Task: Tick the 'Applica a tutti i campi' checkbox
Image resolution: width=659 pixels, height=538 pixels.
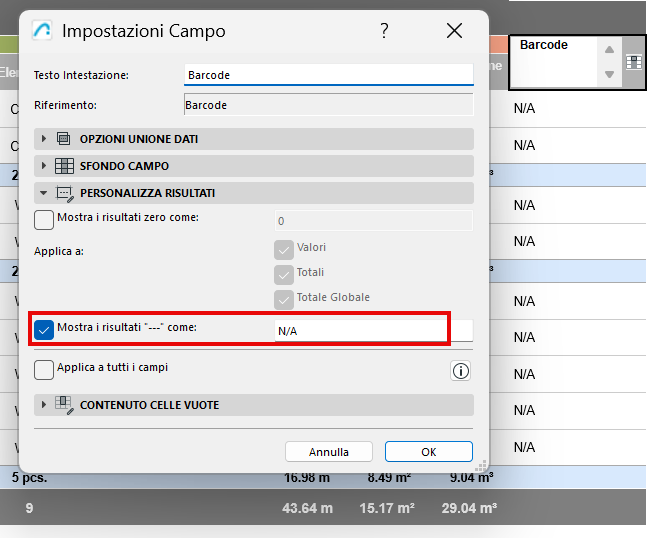Action: pyautogui.click(x=45, y=370)
